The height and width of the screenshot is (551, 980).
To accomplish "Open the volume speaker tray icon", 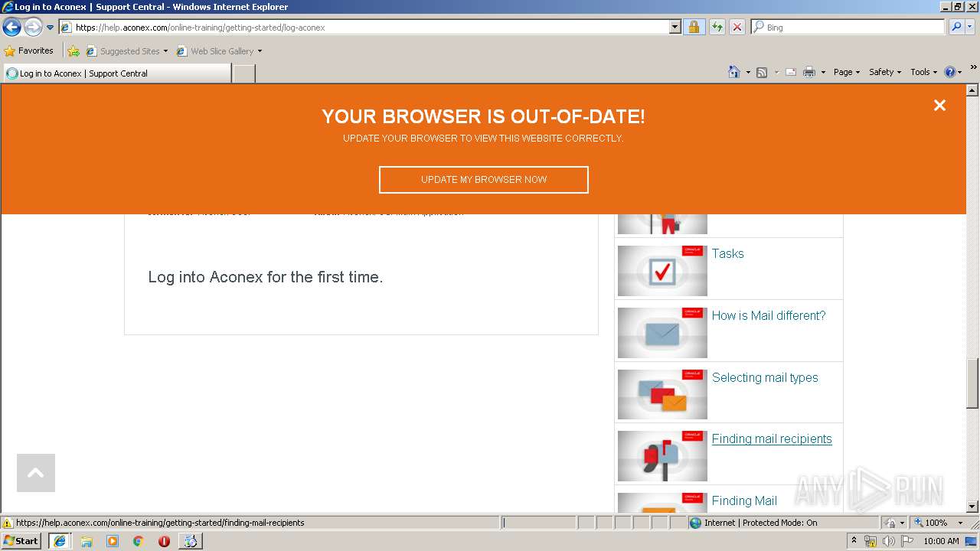I will point(888,541).
